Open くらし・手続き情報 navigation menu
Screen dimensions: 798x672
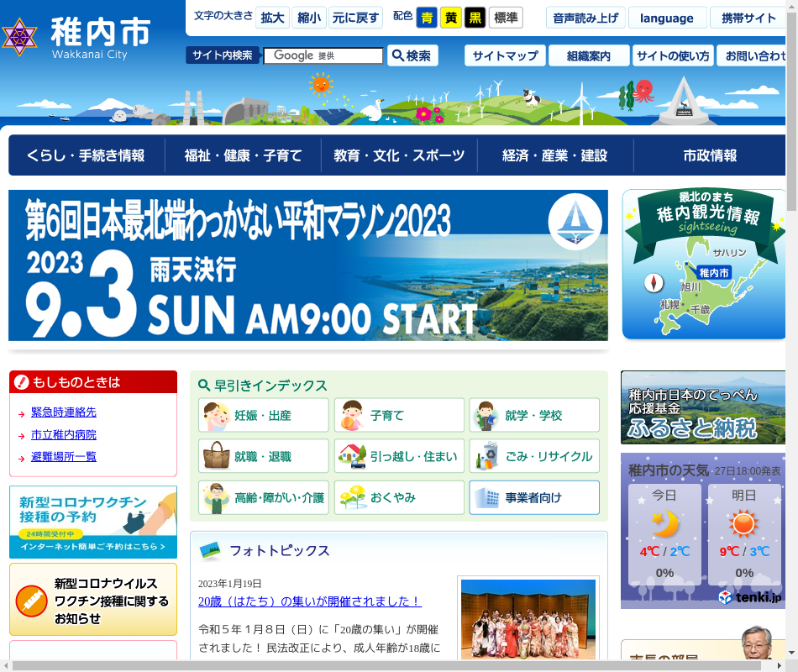86,155
